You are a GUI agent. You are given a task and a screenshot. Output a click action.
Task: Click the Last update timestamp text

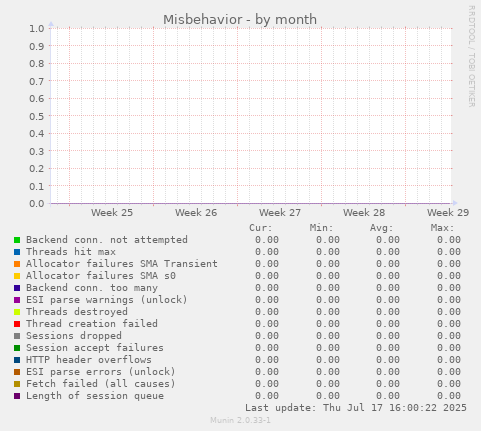pos(356,408)
